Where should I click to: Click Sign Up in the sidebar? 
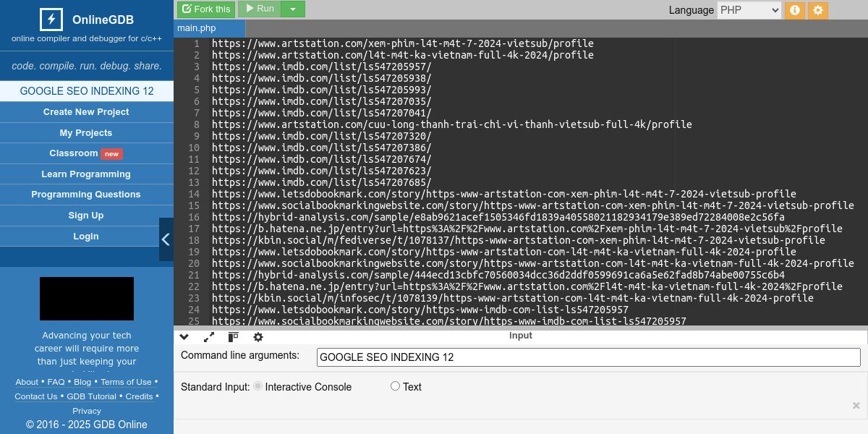pyautogui.click(x=86, y=216)
